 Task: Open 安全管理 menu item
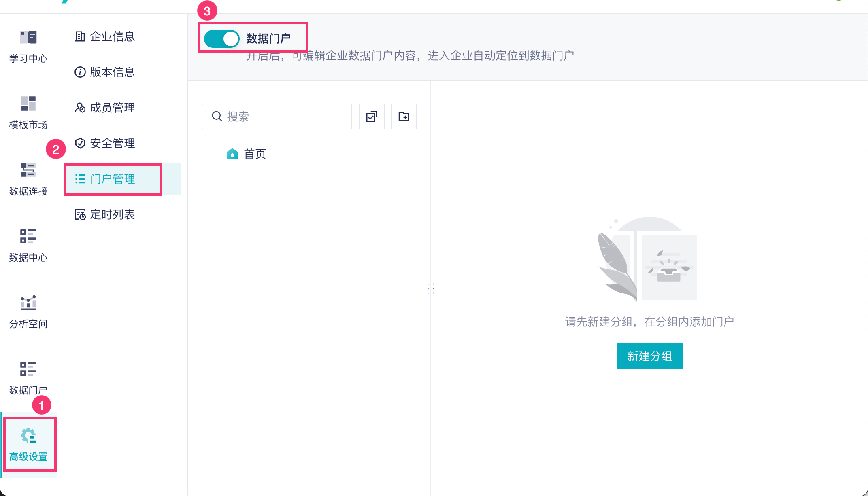point(105,143)
